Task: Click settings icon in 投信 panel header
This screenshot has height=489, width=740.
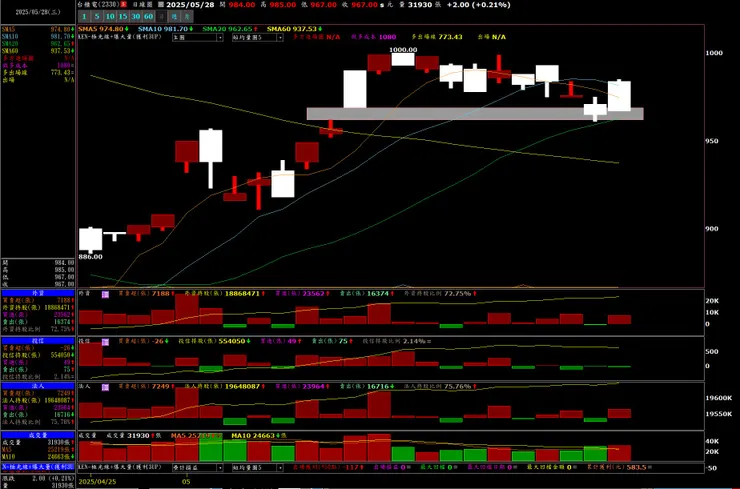Action: [x=105, y=342]
